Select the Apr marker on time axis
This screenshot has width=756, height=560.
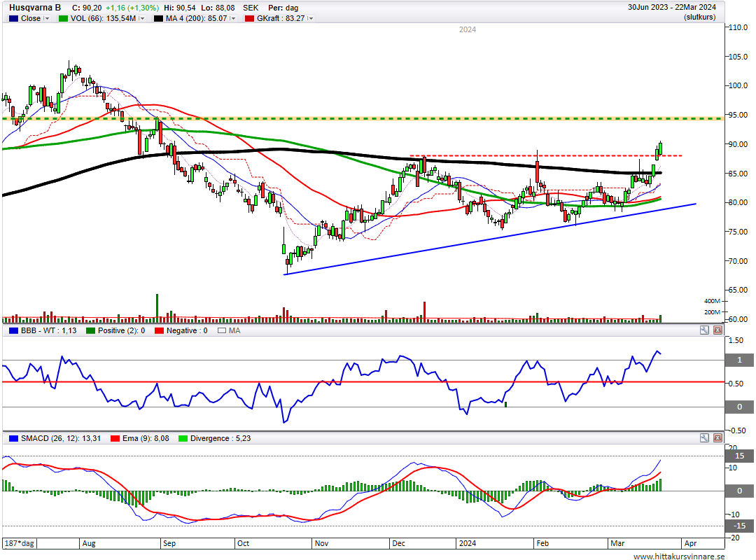click(690, 543)
